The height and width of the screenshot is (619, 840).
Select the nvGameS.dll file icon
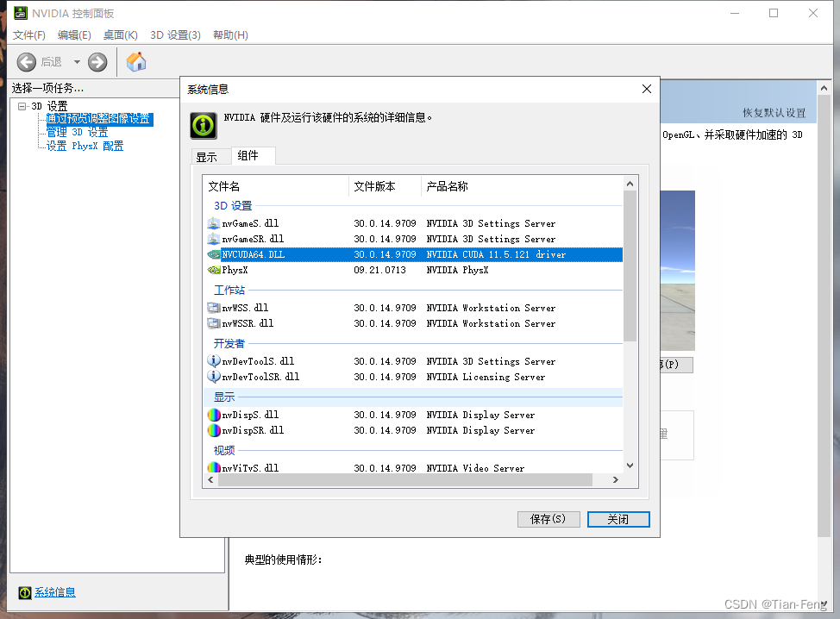click(x=214, y=223)
